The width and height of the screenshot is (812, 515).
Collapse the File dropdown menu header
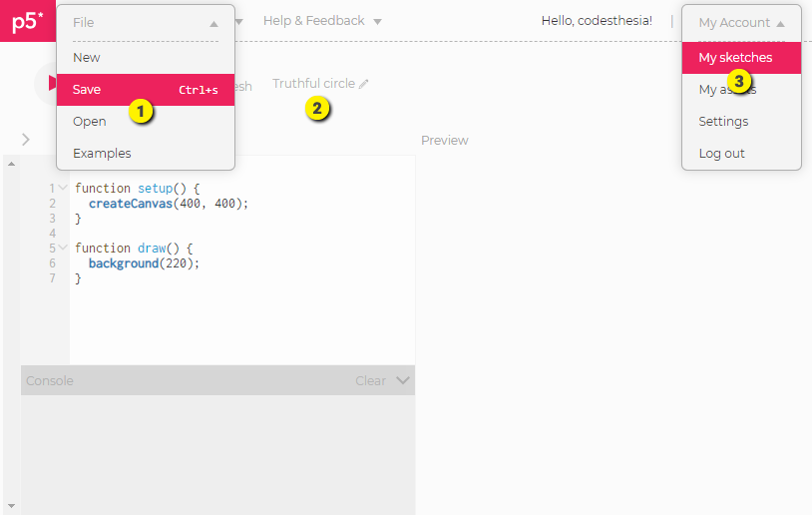coord(146,22)
